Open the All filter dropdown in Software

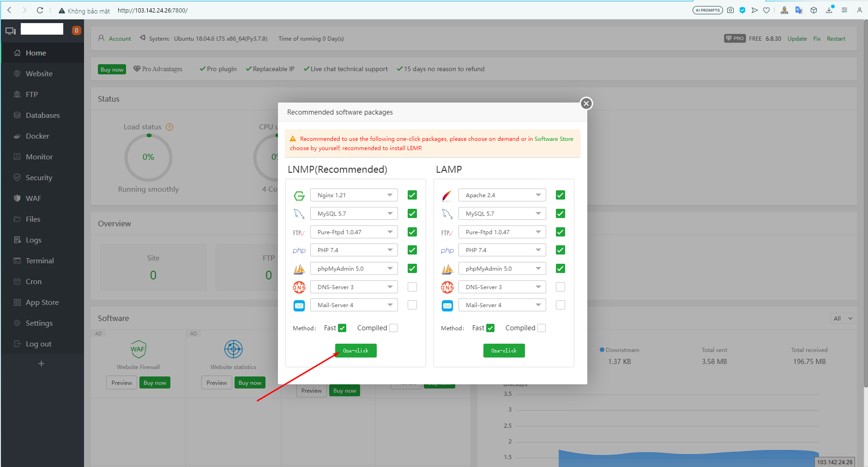tap(843, 318)
